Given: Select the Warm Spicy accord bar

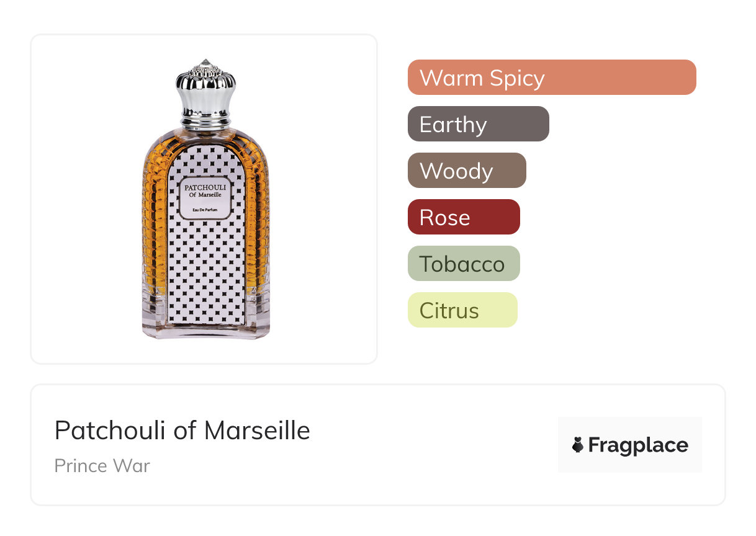Looking at the screenshot, I should (x=551, y=78).
